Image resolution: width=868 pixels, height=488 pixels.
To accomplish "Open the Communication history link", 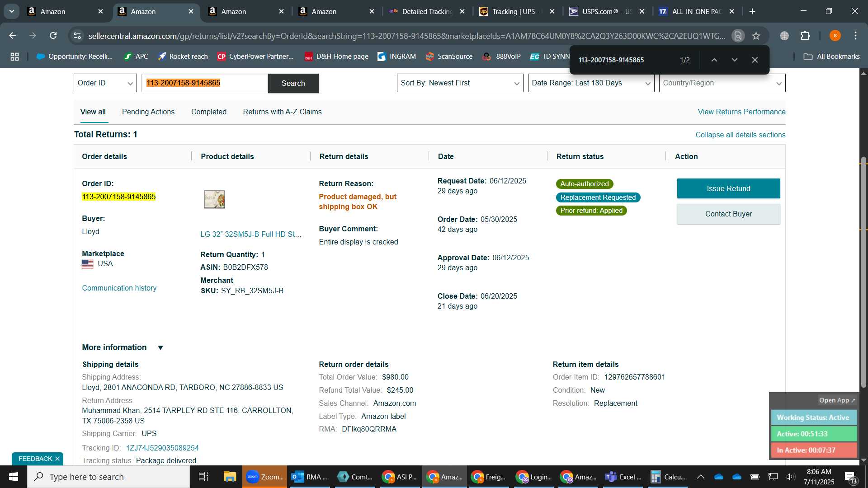I will tap(119, 288).
